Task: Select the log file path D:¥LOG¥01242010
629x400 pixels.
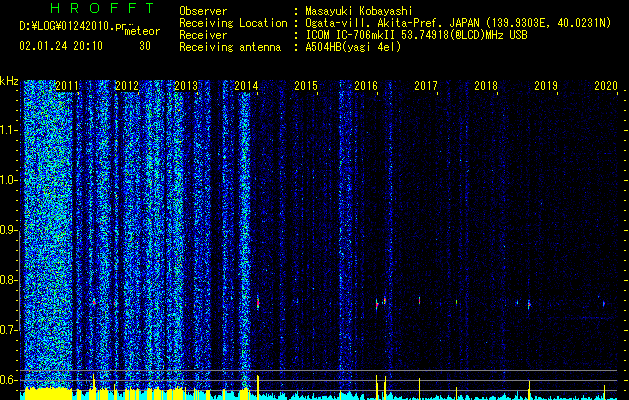Action: [x=73, y=26]
